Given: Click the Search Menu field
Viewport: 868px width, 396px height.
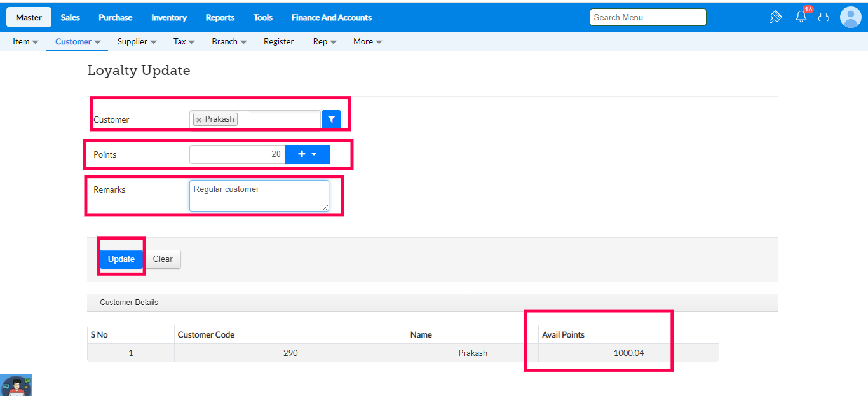Looking at the screenshot, I should [x=648, y=17].
